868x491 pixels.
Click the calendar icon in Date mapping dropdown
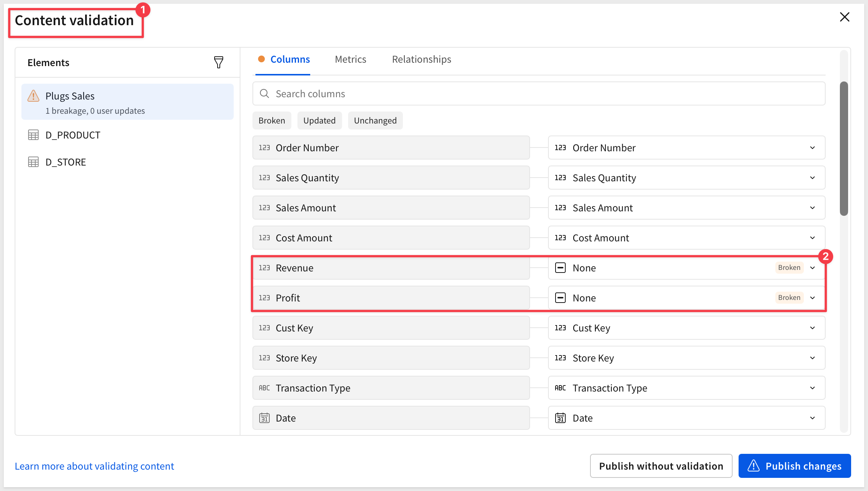560,418
